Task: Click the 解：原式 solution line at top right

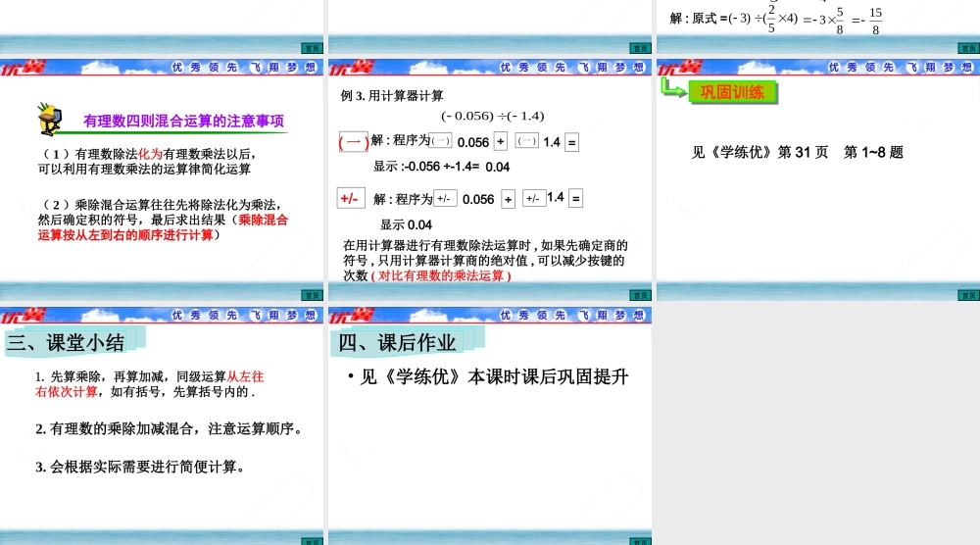Action: click(x=775, y=19)
